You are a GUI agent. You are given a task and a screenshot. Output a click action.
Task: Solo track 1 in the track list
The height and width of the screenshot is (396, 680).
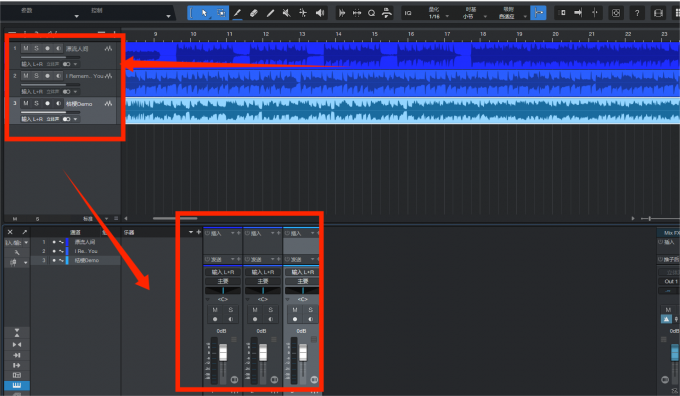click(x=36, y=48)
